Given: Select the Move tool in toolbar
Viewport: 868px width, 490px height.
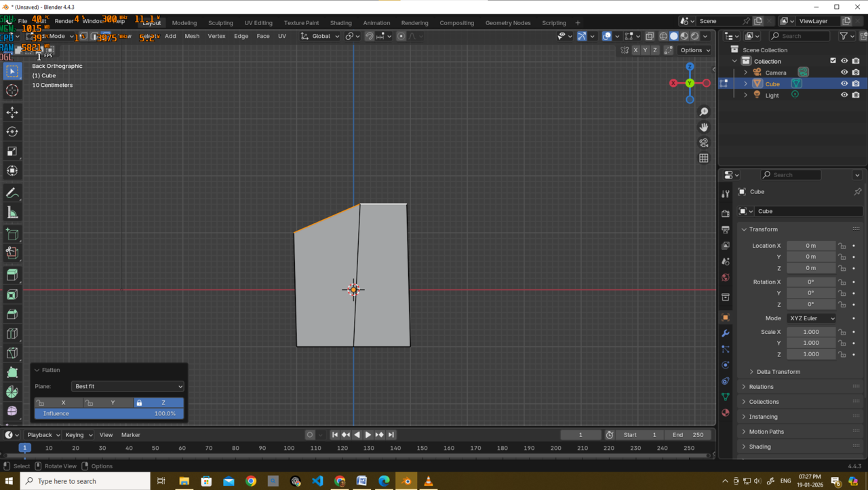Looking at the screenshot, I should pyautogui.click(x=12, y=112).
